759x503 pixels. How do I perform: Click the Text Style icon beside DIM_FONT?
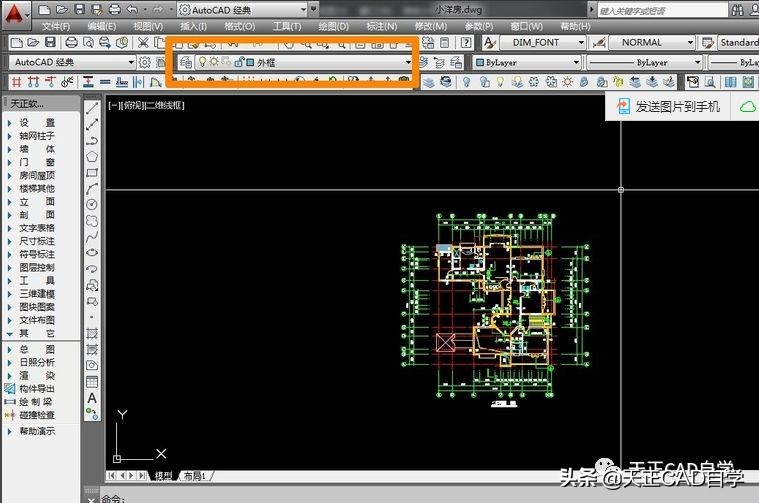pyautogui.click(x=490, y=43)
